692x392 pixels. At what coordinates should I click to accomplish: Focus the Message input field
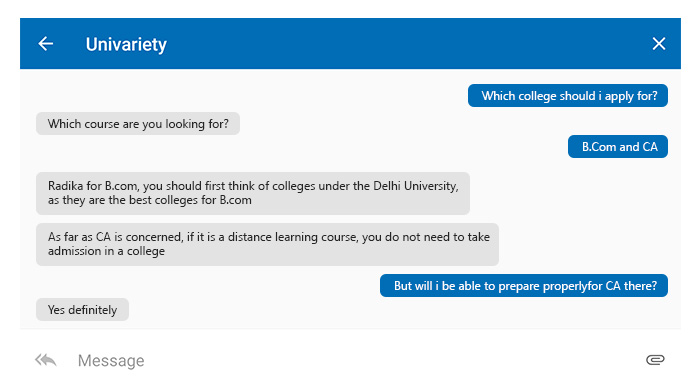353,361
